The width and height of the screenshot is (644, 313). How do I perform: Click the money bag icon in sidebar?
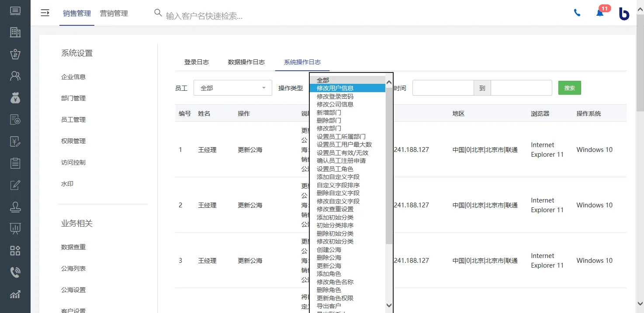[x=15, y=98]
